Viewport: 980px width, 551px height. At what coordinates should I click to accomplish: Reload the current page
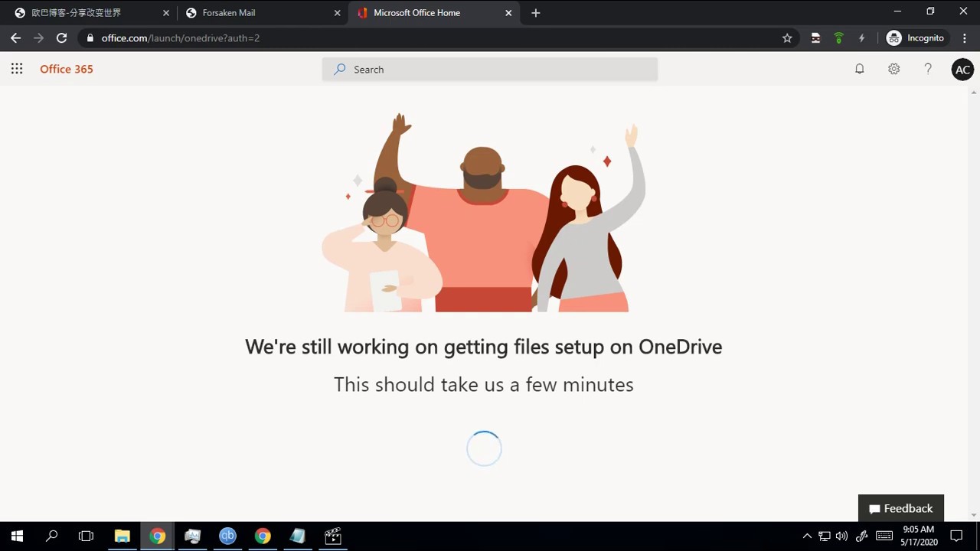[62, 37]
